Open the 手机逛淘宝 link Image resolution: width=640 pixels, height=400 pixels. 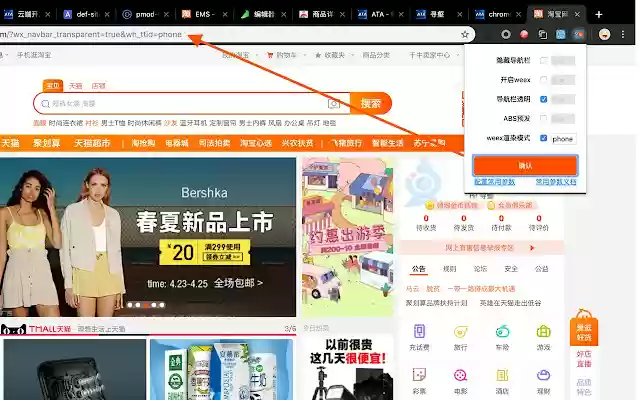click(x=34, y=55)
